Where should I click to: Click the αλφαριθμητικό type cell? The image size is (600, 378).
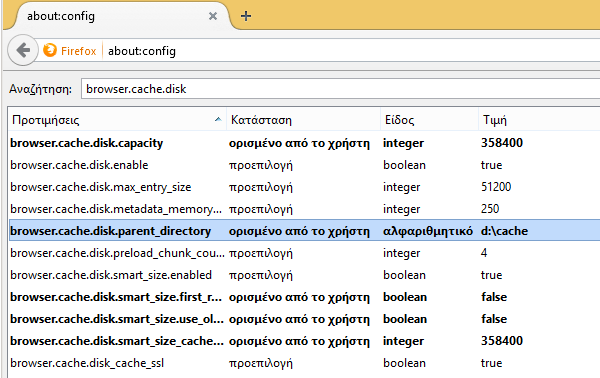tap(428, 231)
